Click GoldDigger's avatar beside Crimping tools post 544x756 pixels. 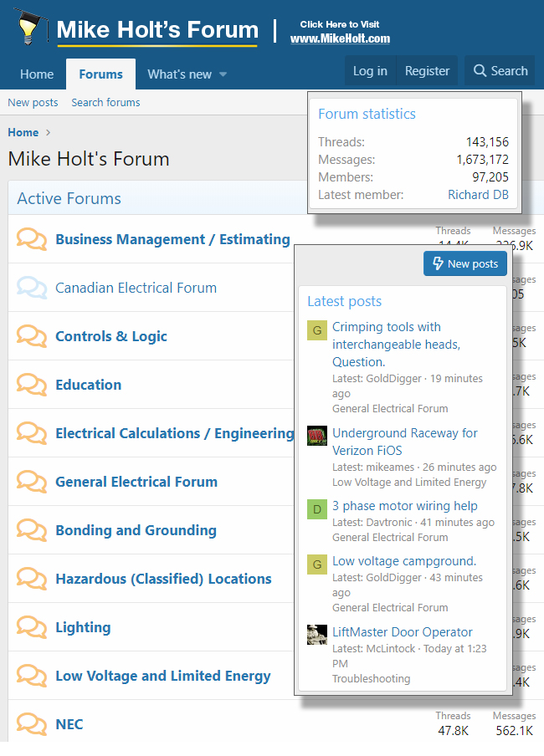coord(317,330)
